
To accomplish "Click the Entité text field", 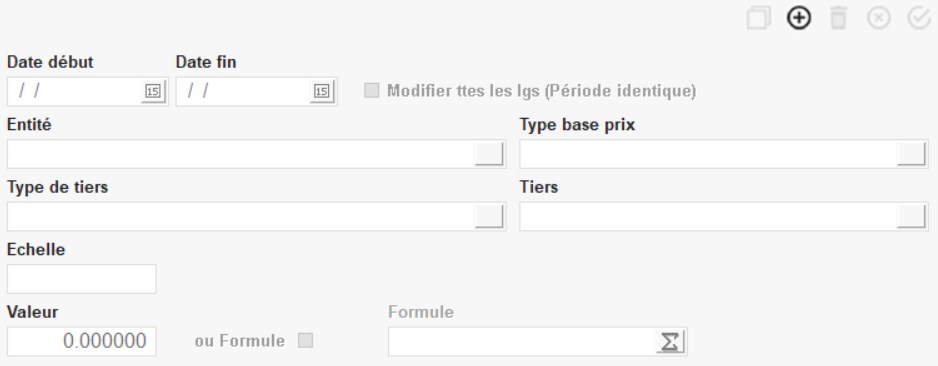I will coord(241,154).
